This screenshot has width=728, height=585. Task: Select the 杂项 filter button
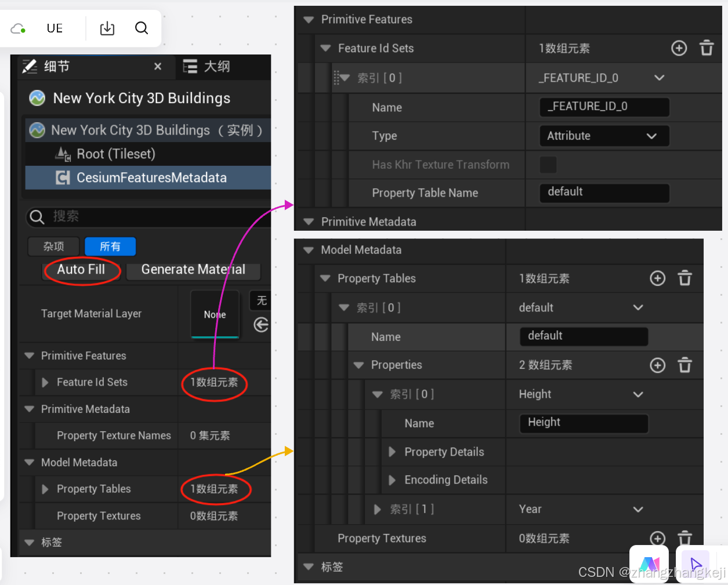pyautogui.click(x=54, y=246)
